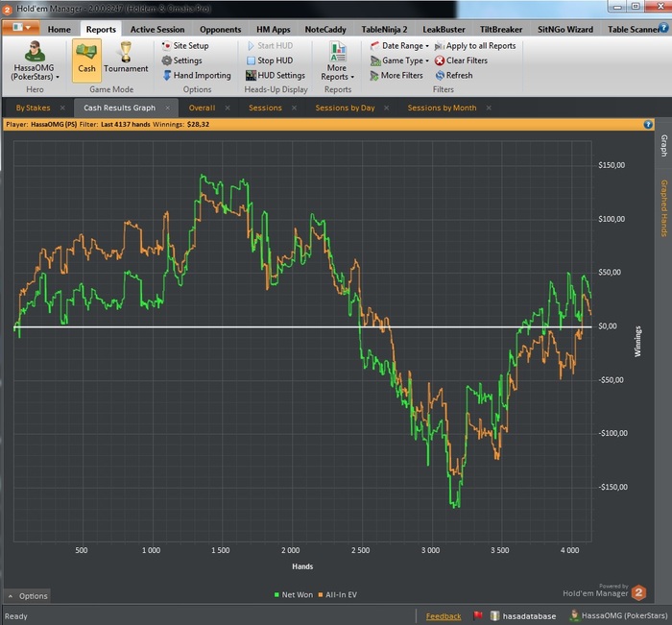
Task: Open the HassaOMG hero avatar icon
Action: [35, 51]
